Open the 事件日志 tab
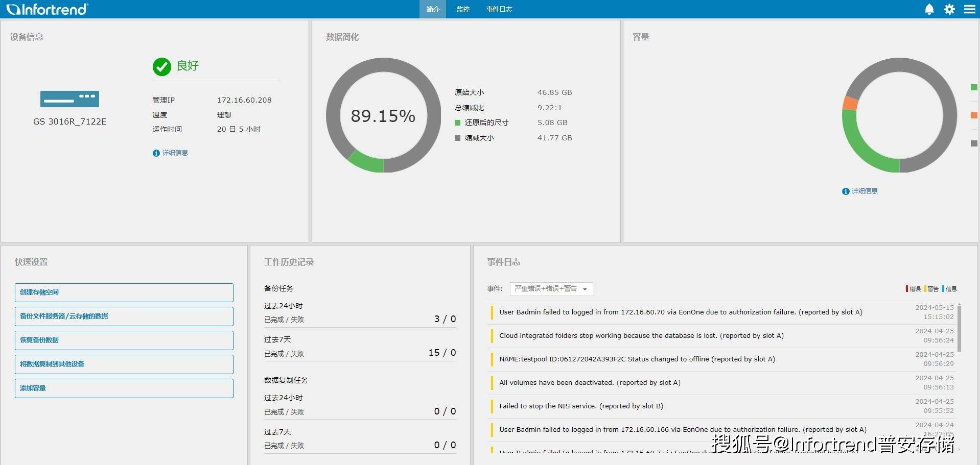The width and height of the screenshot is (980, 465). click(499, 9)
